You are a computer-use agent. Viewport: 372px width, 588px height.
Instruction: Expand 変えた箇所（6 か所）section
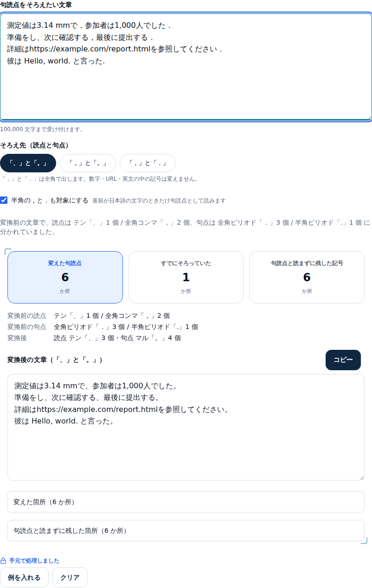point(186,502)
